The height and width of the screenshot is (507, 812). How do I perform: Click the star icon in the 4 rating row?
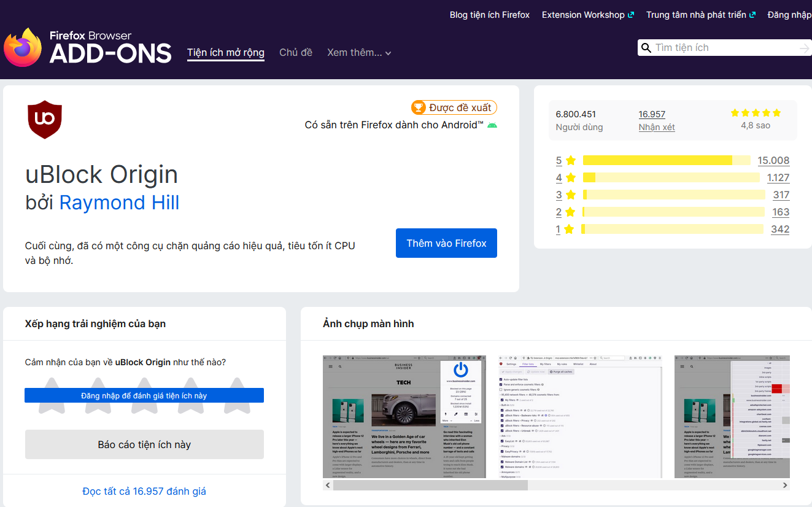[x=571, y=178]
